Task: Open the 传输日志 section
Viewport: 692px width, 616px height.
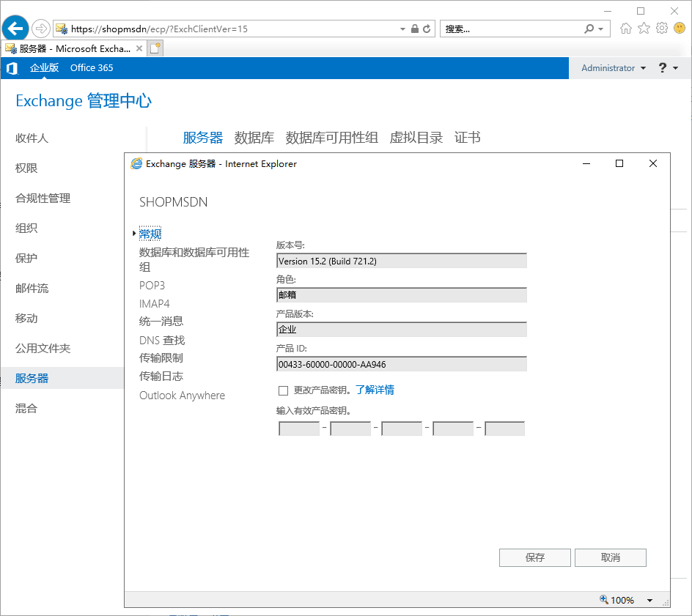Action: (x=161, y=376)
